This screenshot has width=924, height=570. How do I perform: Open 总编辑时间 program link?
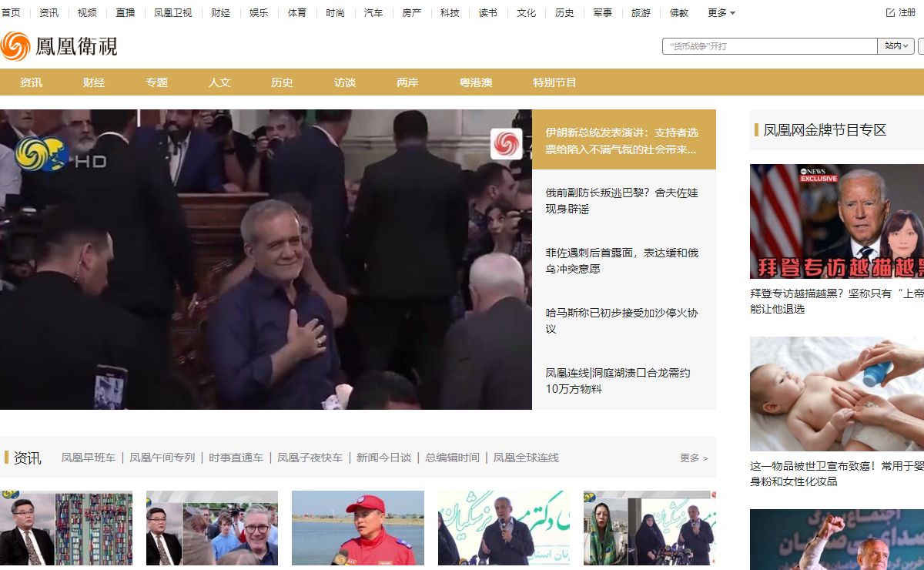pos(453,458)
